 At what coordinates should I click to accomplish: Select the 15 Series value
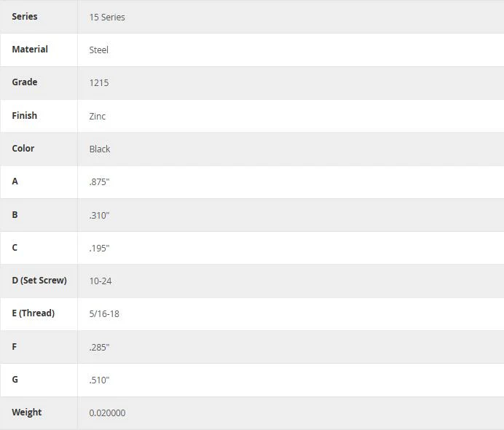107,17
